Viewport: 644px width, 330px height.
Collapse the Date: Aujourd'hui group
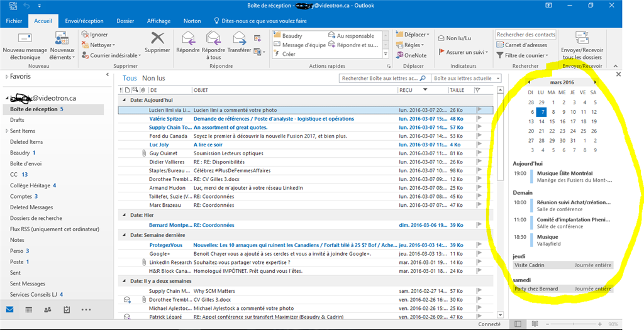coord(125,100)
